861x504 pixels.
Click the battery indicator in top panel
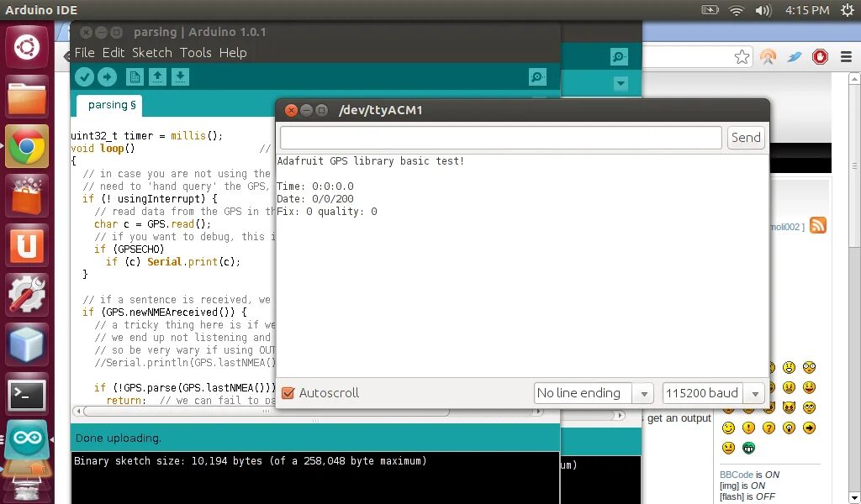click(x=710, y=10)
